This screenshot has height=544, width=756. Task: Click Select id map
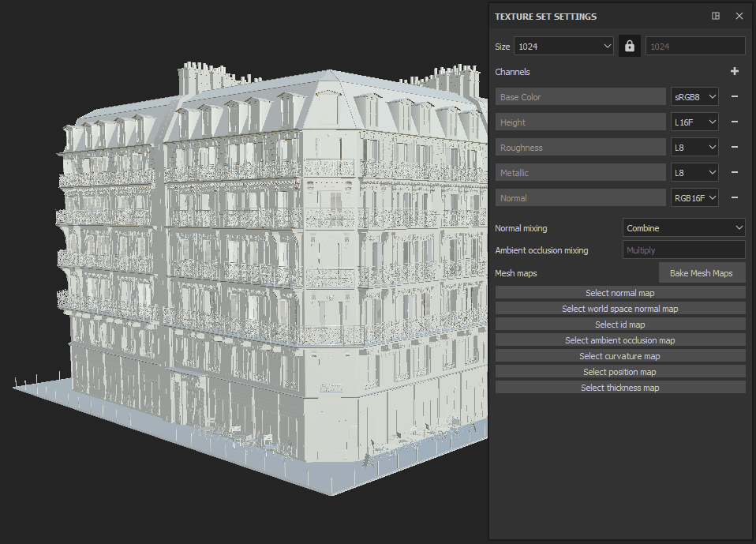point(620,325)
